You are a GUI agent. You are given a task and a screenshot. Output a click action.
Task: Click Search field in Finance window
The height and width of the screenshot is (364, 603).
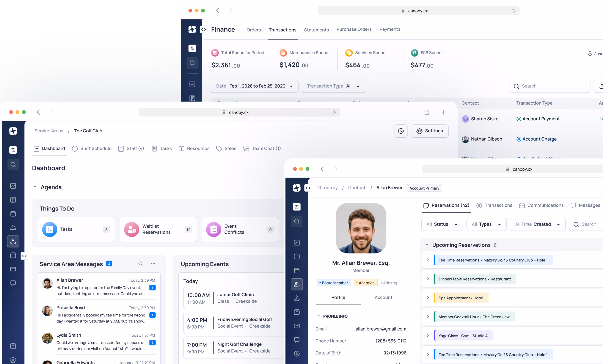(x=550, y=86)
